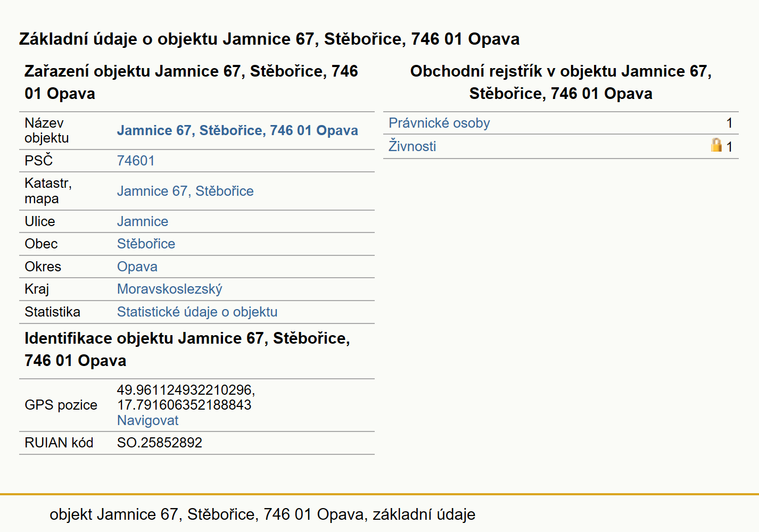This screenshot has width=759, height=532.
Task: Click the Identifikace objektu section heading
Action: point(187,349)
